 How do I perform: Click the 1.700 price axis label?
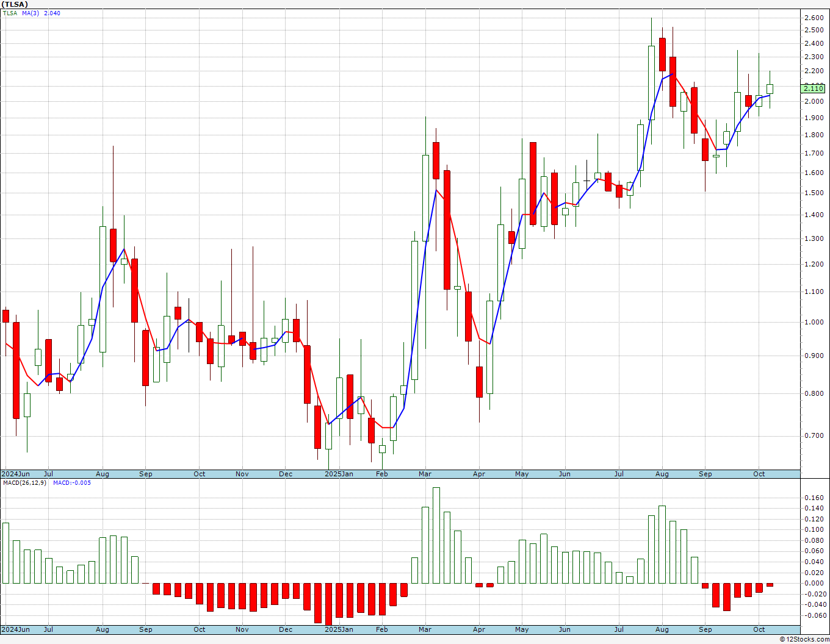tap(814, 153)
